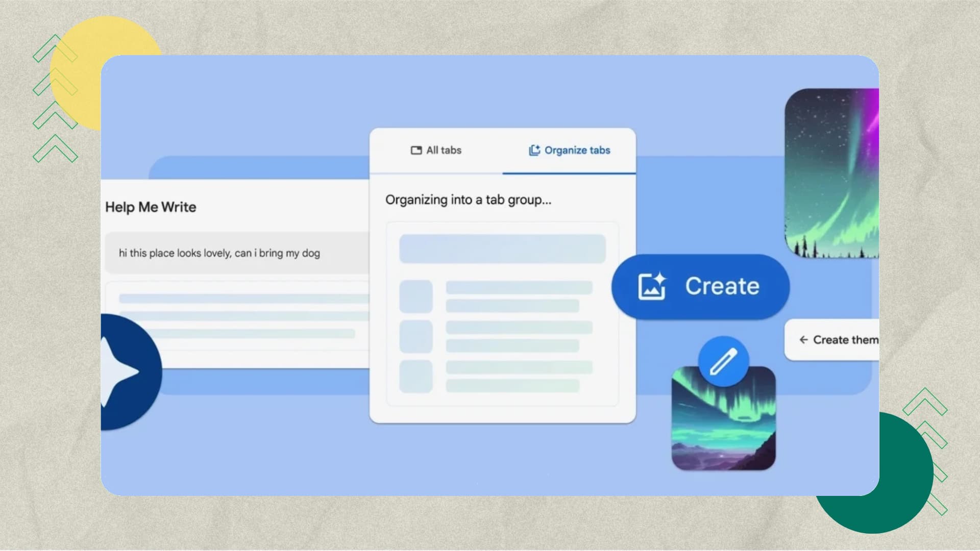This screenshot has width=980, height=551.
Task: Click the Help Me Write heading
Action: coord(151,207)
